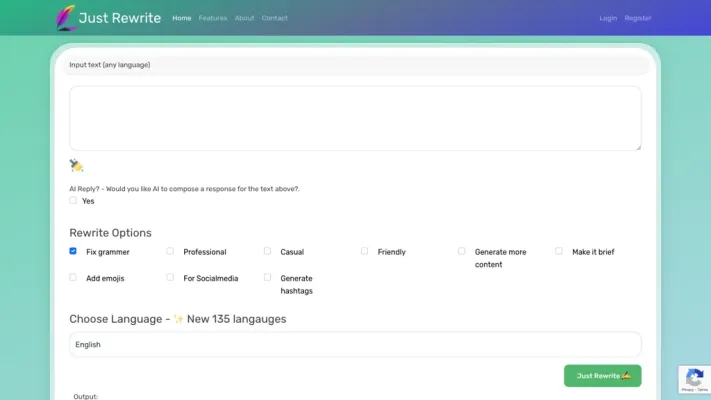Viewport: 711px width, 400px height.
Task: Toggle the Make it brief checkbox
Action: [x=559, y=251]
